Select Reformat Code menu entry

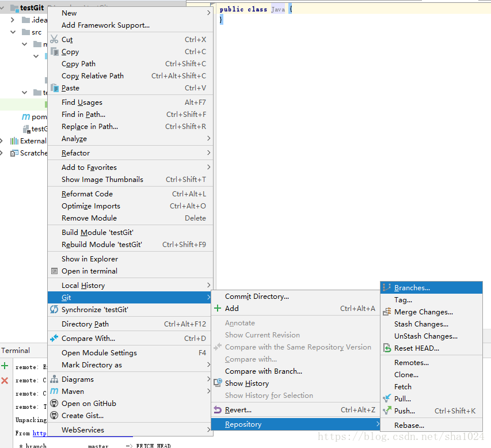tap(130, 194)
